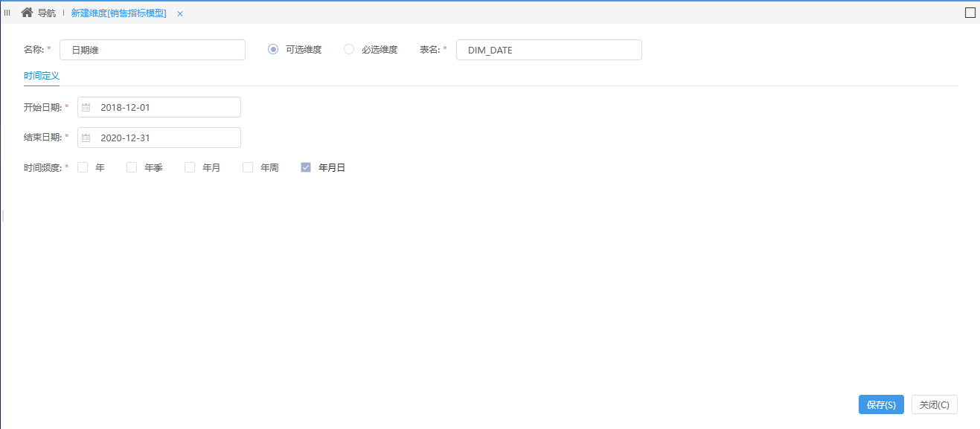Screen dimensions: 980x429
Task: Select the 必选维度 radio button
Action: coord(349,49)
